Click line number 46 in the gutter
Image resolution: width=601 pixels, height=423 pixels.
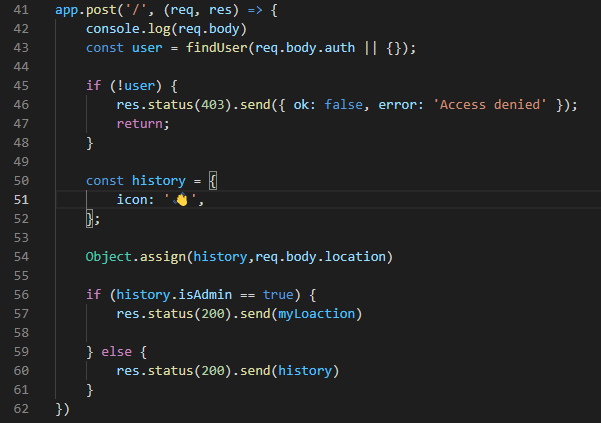click(21, 105)
